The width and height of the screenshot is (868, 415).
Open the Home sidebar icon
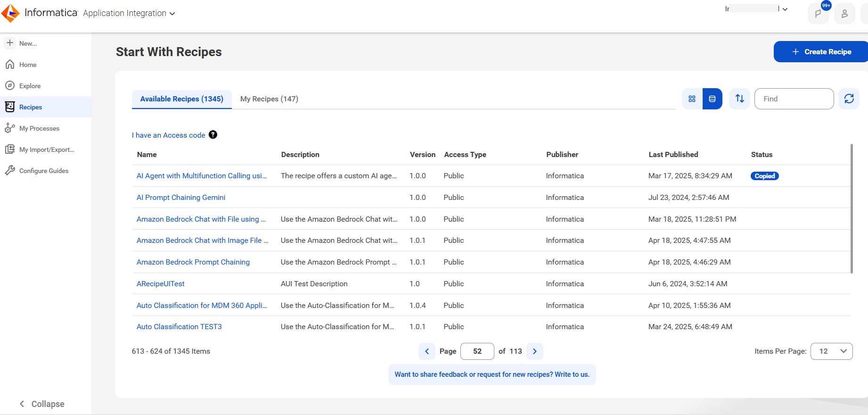10,65
